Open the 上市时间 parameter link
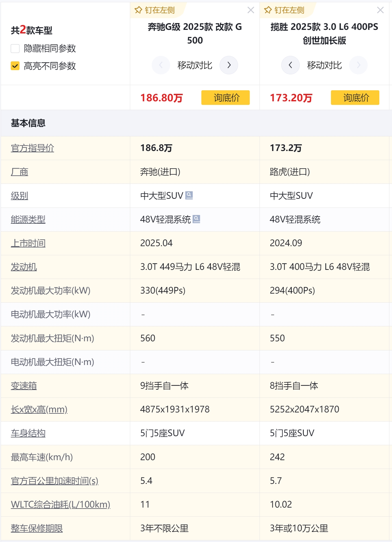 [28, 243]
